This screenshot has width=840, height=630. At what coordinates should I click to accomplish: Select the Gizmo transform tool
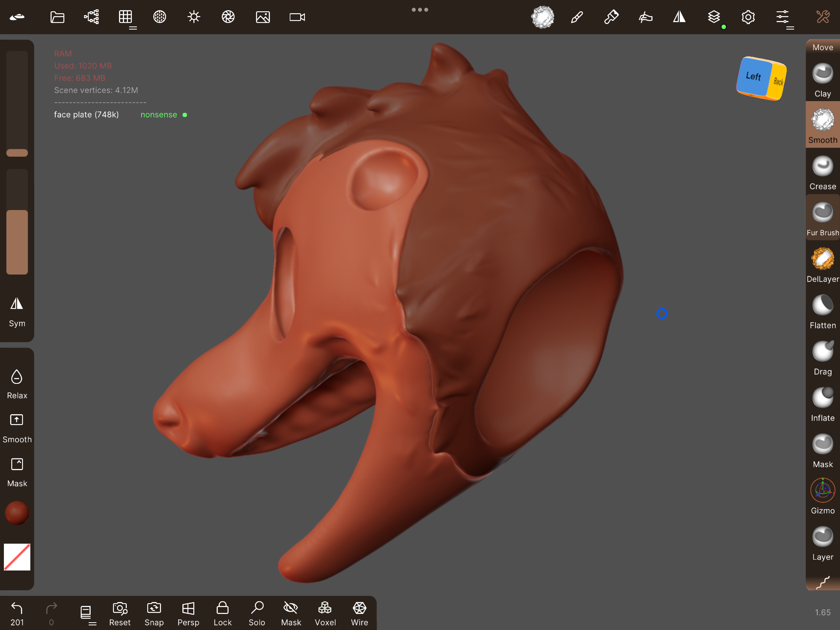(823, 497)
